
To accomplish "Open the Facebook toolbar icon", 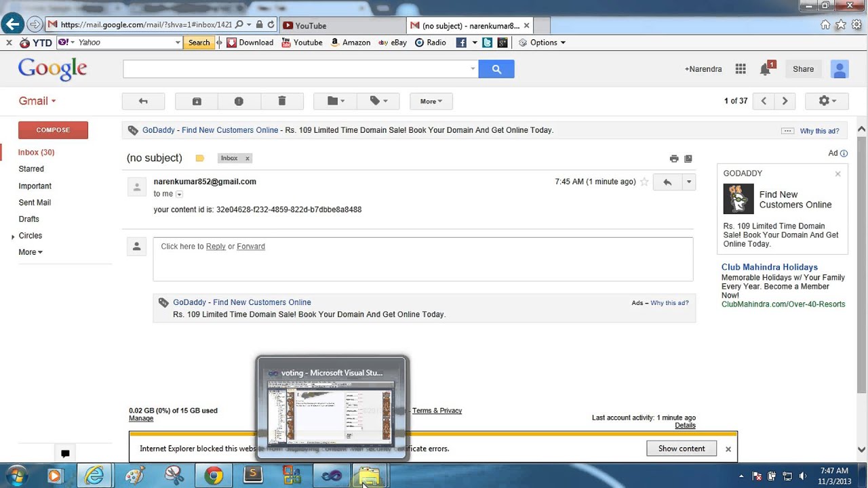I will pos(461,42).
